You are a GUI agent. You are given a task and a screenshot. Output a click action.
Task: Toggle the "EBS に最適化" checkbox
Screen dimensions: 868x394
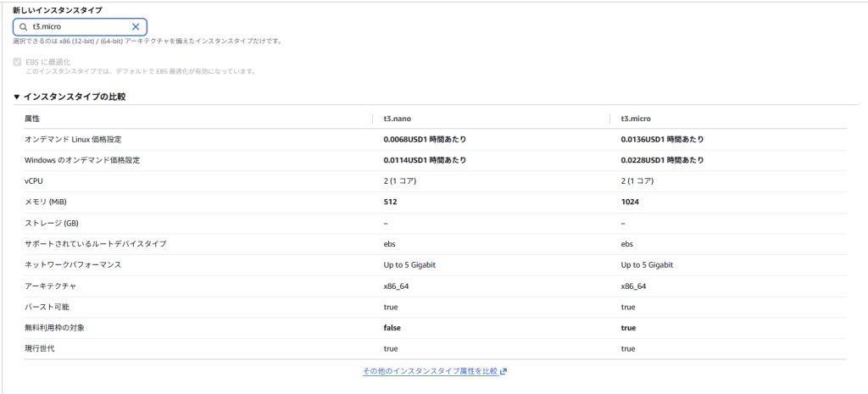(18, 62)
